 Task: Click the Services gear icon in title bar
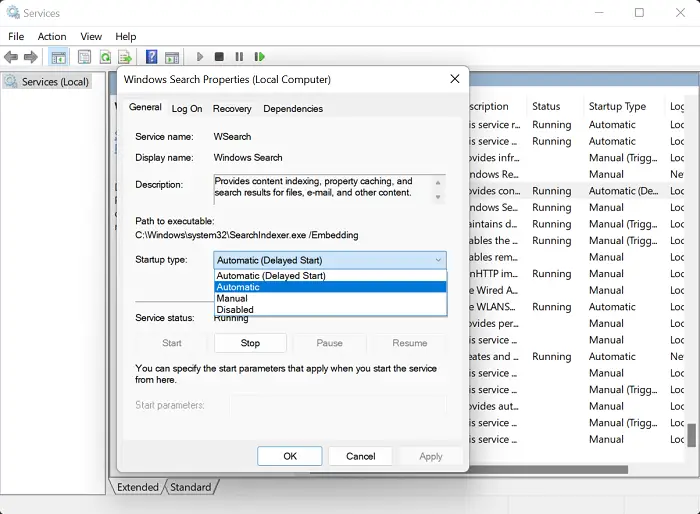[x=13, y=13]
